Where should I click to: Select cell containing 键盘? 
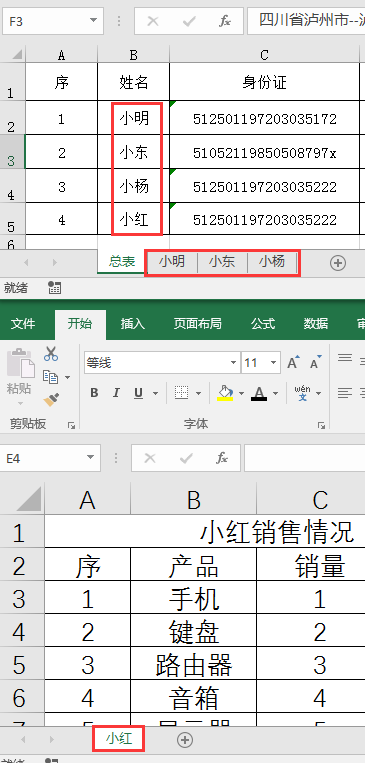tap(193, 631)
